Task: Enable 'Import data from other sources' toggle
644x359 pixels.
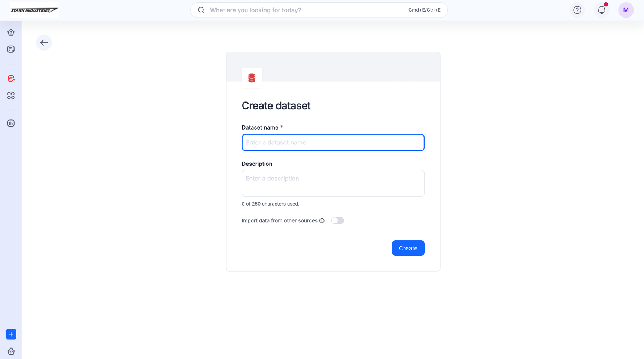Action: 337,221
